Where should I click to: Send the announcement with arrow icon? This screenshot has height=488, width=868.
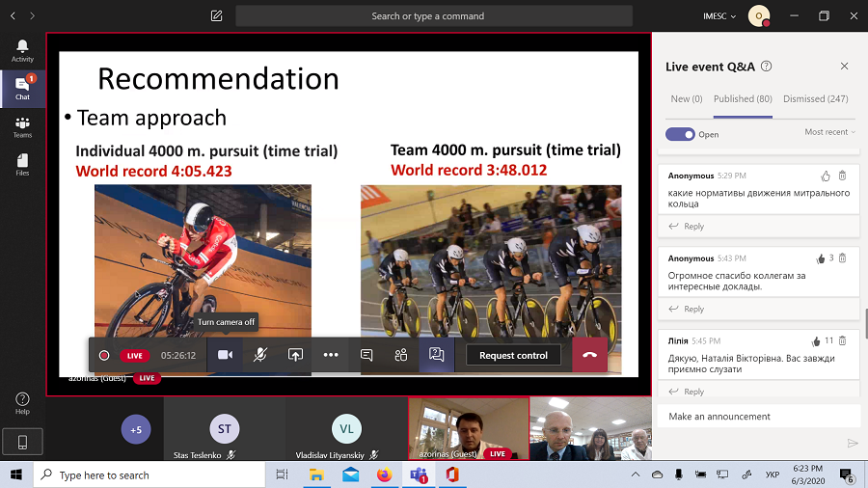point(853,444)
